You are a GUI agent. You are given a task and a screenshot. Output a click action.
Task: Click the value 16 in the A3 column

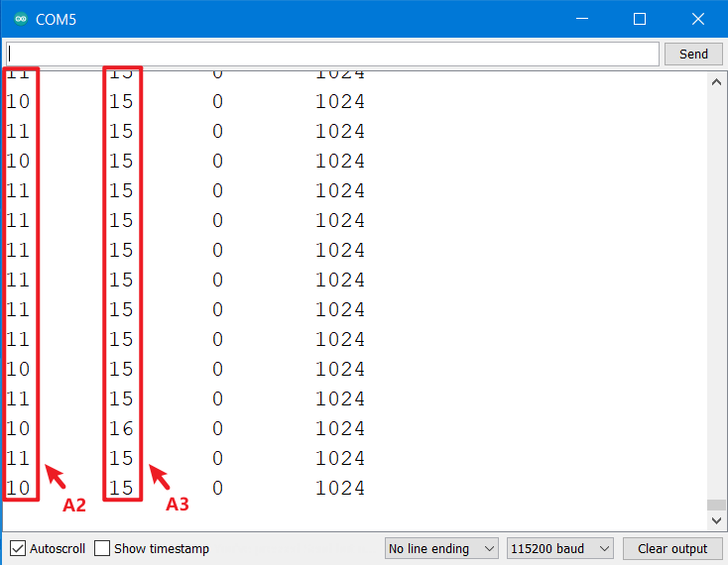pos(121,428)
